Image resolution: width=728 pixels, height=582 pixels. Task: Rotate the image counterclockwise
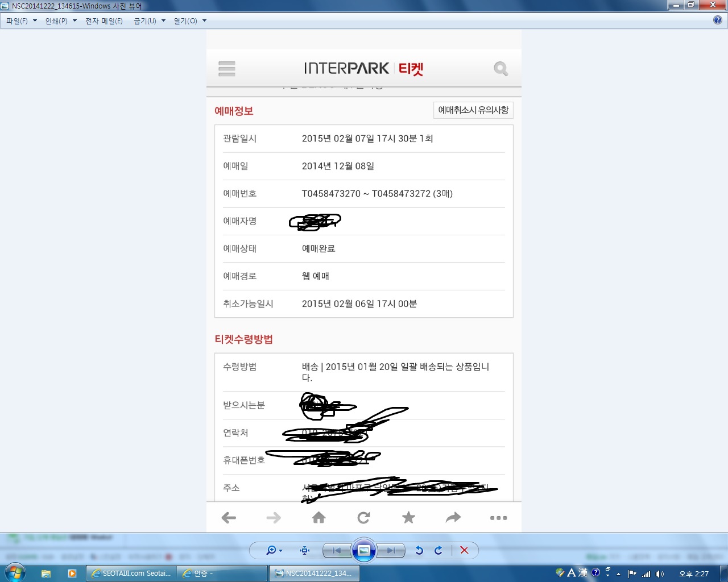[x=419, y=550]
